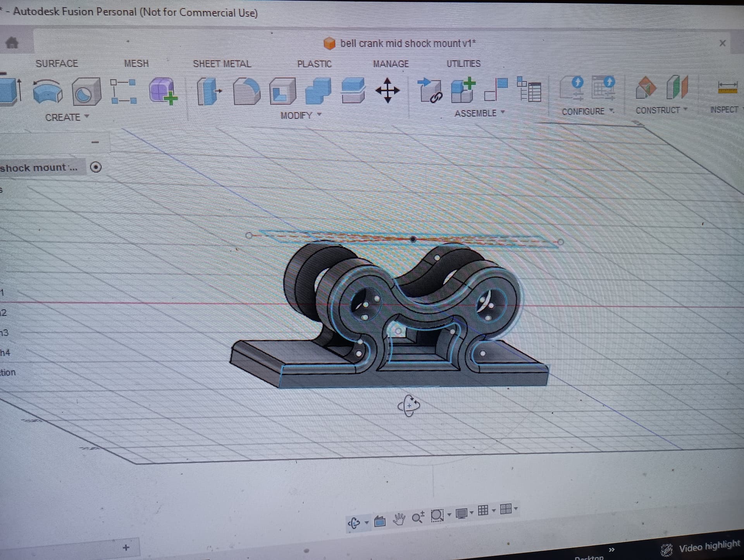Viewport: 744px width, 560px height.
Task: Click the Home button icon
Action: [12, 43]
